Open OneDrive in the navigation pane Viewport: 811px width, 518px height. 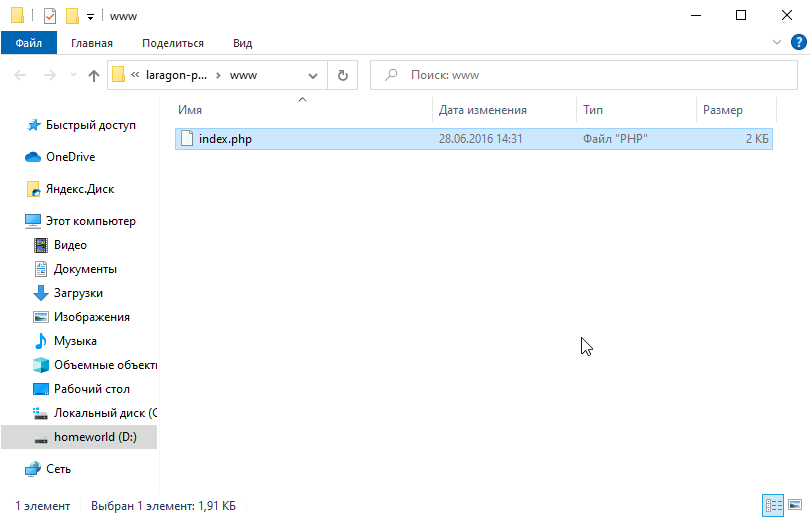(x=70, y=157)
